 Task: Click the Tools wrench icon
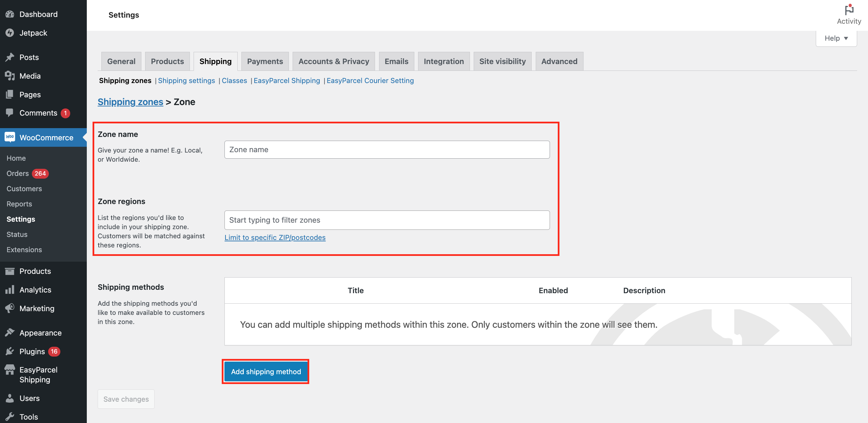coord(10,417)
